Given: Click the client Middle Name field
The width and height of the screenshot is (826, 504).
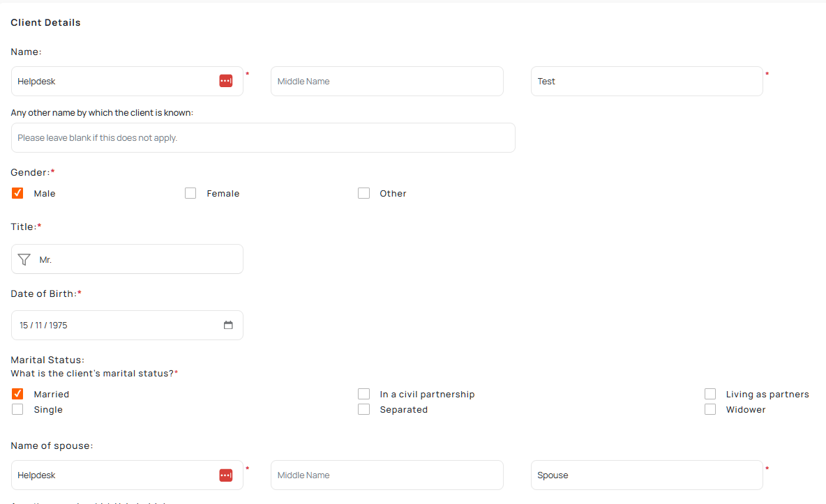Looking at the screenshot, I should 386,81.
